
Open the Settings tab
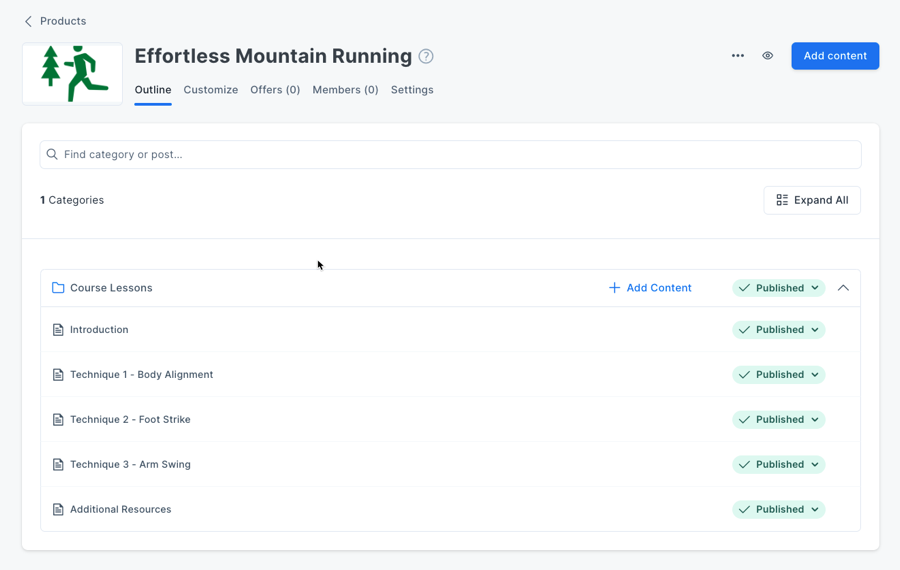412,90
